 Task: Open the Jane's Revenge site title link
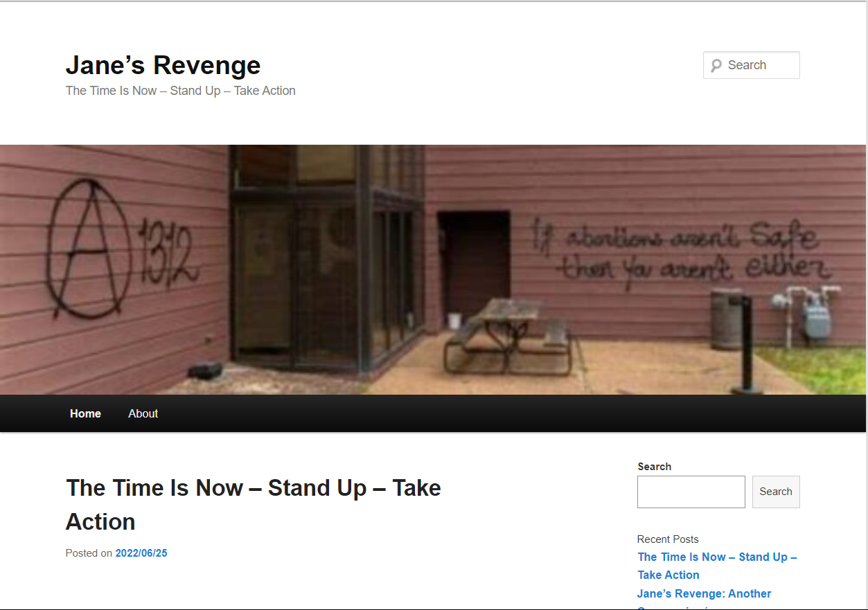point(163,65)
